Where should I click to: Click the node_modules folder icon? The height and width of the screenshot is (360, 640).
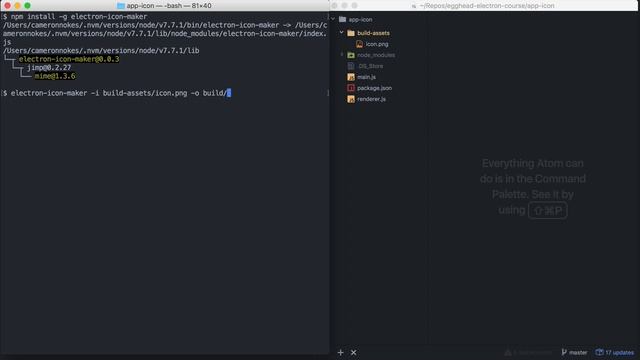[351, 55]
